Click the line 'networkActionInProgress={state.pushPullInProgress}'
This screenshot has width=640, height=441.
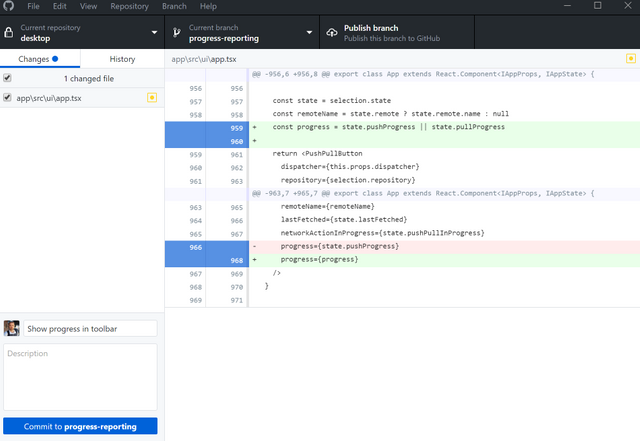[382, 233]
